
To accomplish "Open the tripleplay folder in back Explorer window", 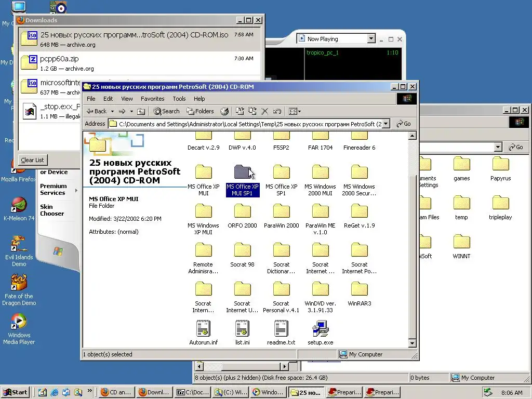I will 500,208.
